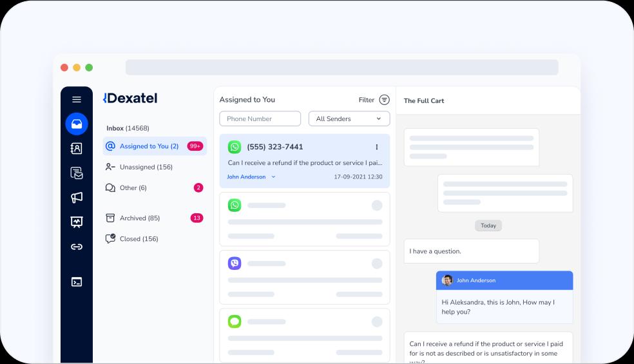Open the Contacts book icon in the sidebar
634x364 pixels.
[x=77, y=148]
